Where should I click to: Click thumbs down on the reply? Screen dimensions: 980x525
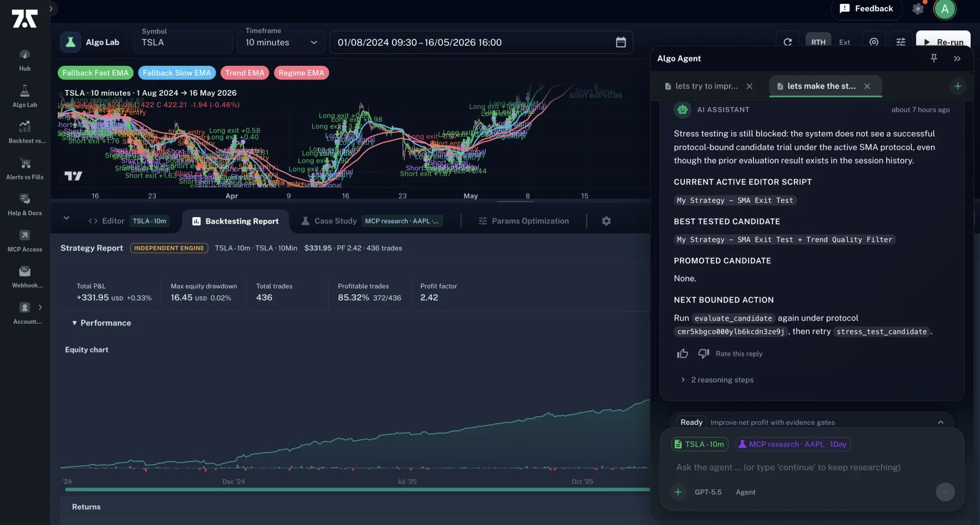[x=703, y=354]
